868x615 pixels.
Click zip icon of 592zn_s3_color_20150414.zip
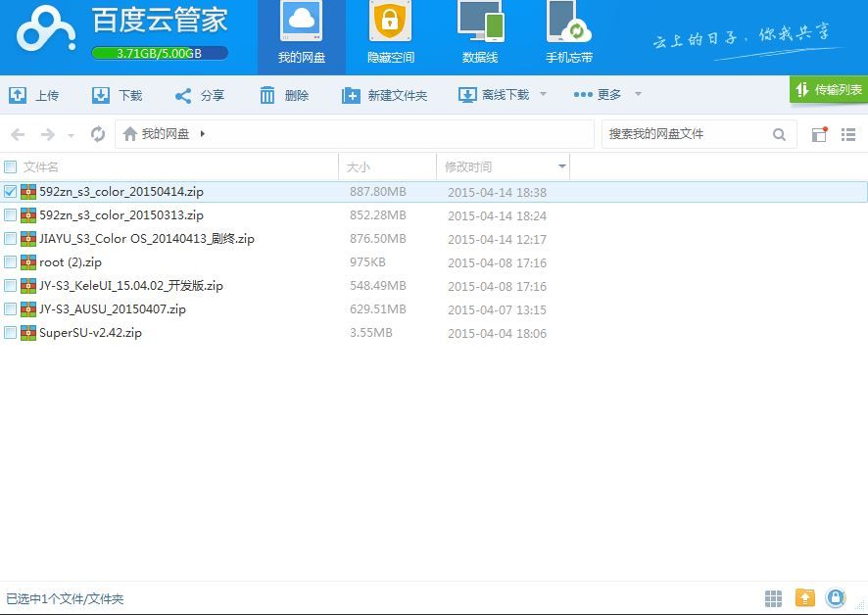(28, 192)
